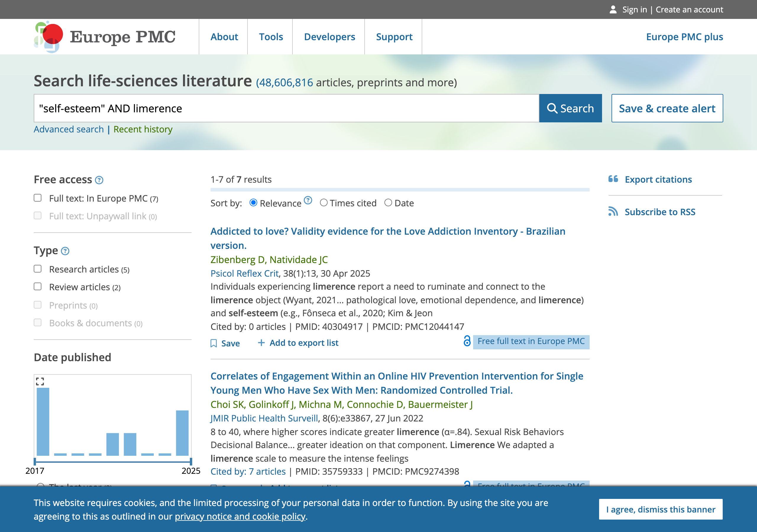Screen dimensions: 757x532
Task: Check Full text: Unpaywall link filter
Action: 38,215
